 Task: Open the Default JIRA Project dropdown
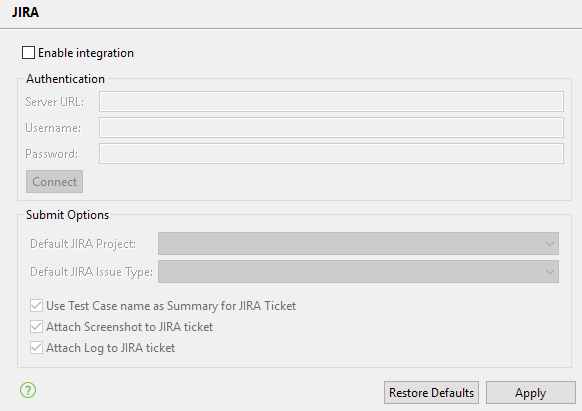[358, 244]
